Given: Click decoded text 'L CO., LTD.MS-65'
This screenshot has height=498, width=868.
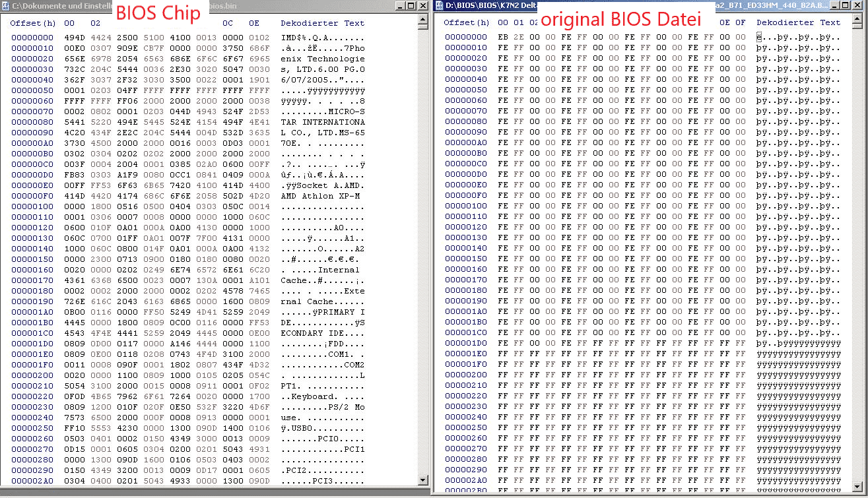Looking at the screenshot, I should (323, 133).
